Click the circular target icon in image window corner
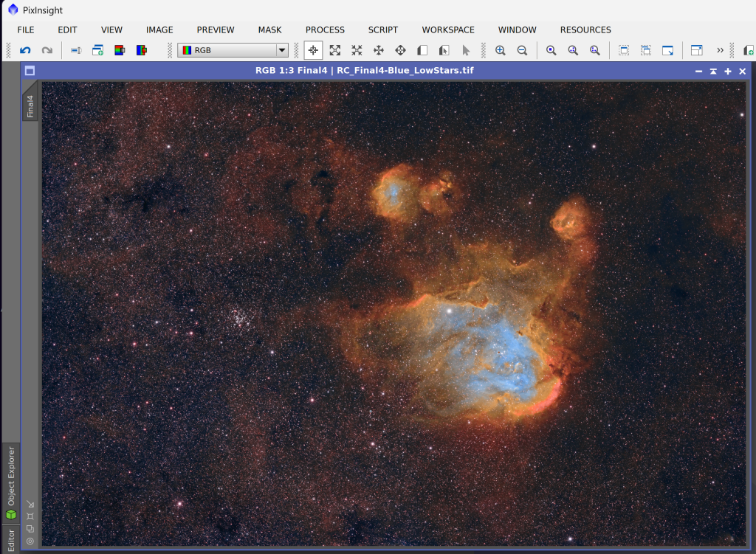Screen dimensions: 756x554 pyautogui.click(x=30, y=541)
